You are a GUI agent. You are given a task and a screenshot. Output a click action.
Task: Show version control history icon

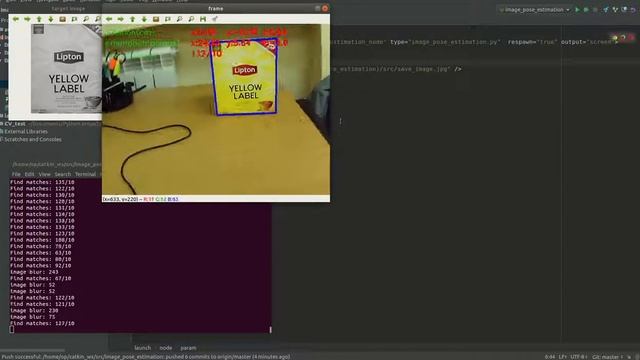click(x=624, y=9)
